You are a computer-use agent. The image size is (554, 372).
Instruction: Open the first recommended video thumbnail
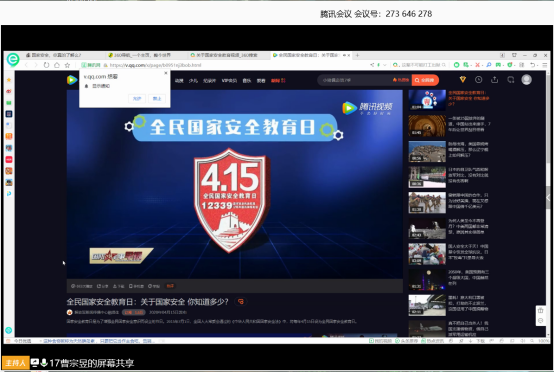(427, 100)
